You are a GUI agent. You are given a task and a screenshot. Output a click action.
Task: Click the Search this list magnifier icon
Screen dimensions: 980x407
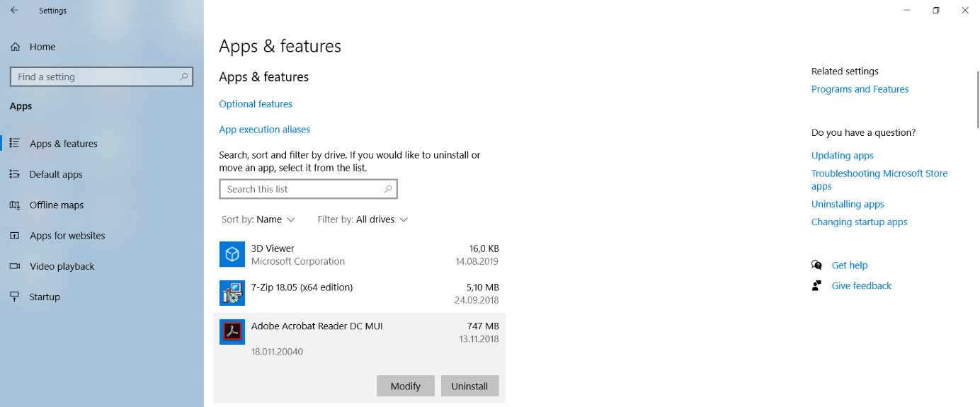pos(387,189)
